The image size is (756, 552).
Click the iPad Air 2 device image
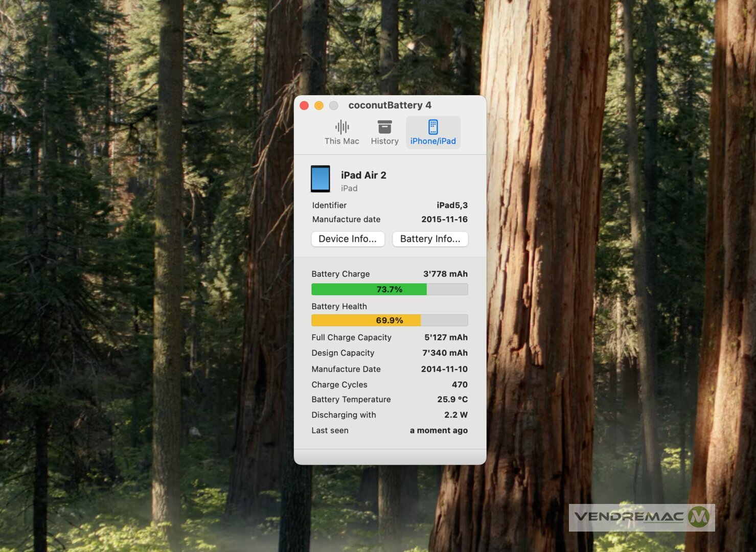coord(320,179)
